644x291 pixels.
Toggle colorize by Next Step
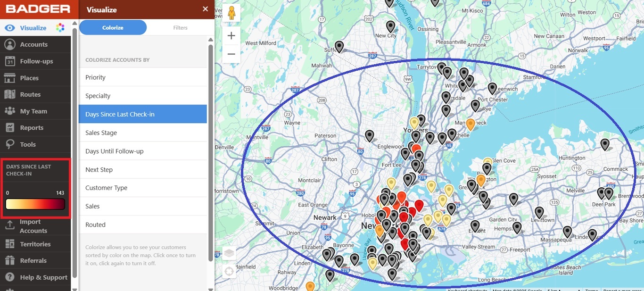(x=143, y=169)
